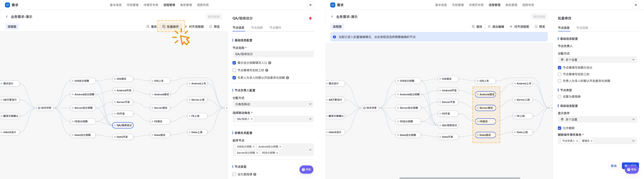Image resolution: width=644 pixels, height=179 pixels.
Task: Click info icon beside 负责人为多人时默认开启差异化排期 in QA/验收估分 panel
Action: pos(287,78)
